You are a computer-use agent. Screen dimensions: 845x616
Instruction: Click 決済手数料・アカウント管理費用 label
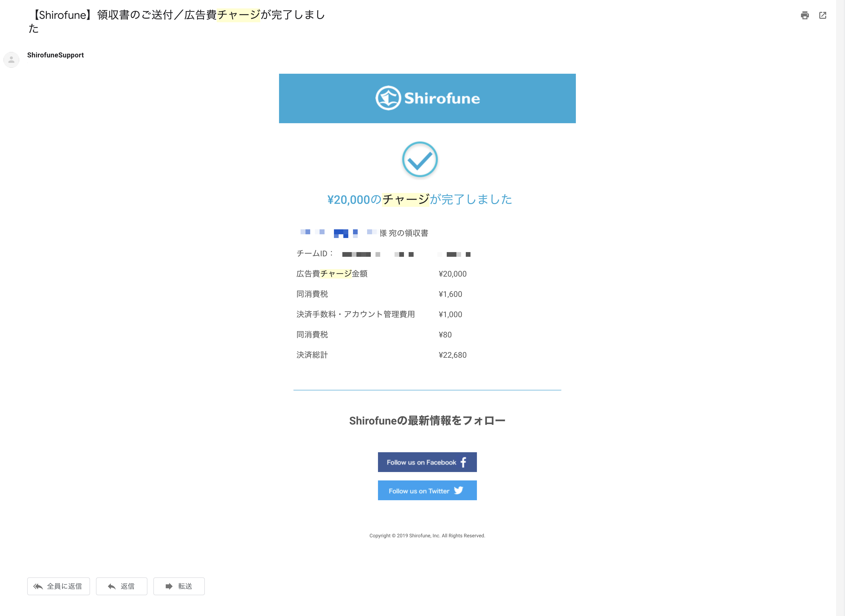(356, 314)
